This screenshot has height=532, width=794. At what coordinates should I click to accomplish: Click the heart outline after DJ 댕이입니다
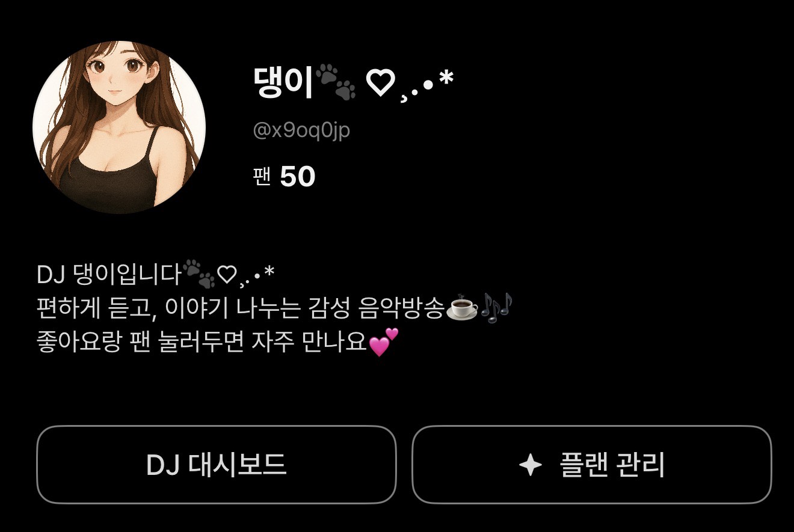click(227, 276)
